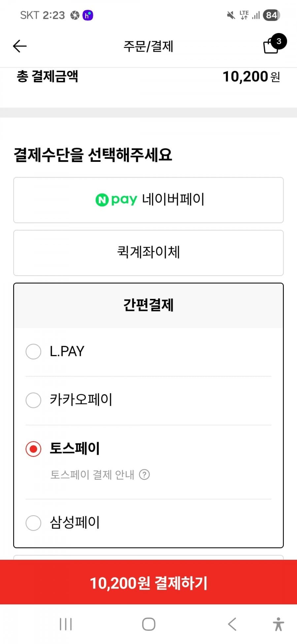Select the L.PAY radio button
The image size is (297, 644).
(33, 351)
